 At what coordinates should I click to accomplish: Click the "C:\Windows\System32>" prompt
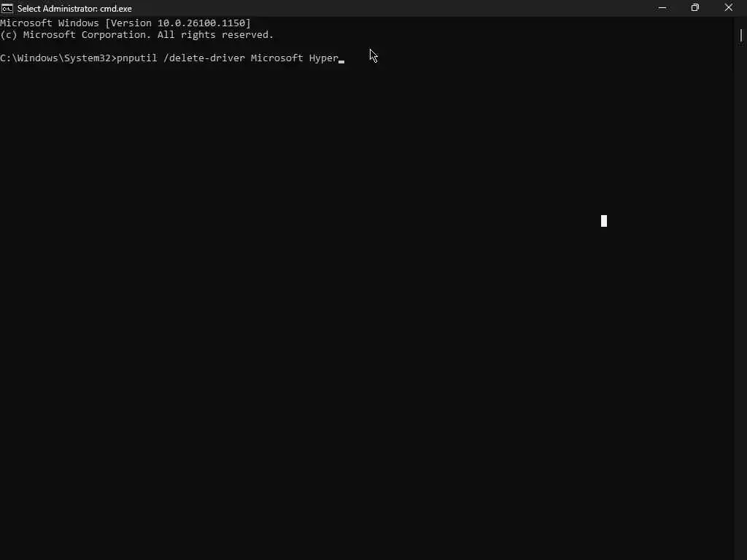pos(58,58)
